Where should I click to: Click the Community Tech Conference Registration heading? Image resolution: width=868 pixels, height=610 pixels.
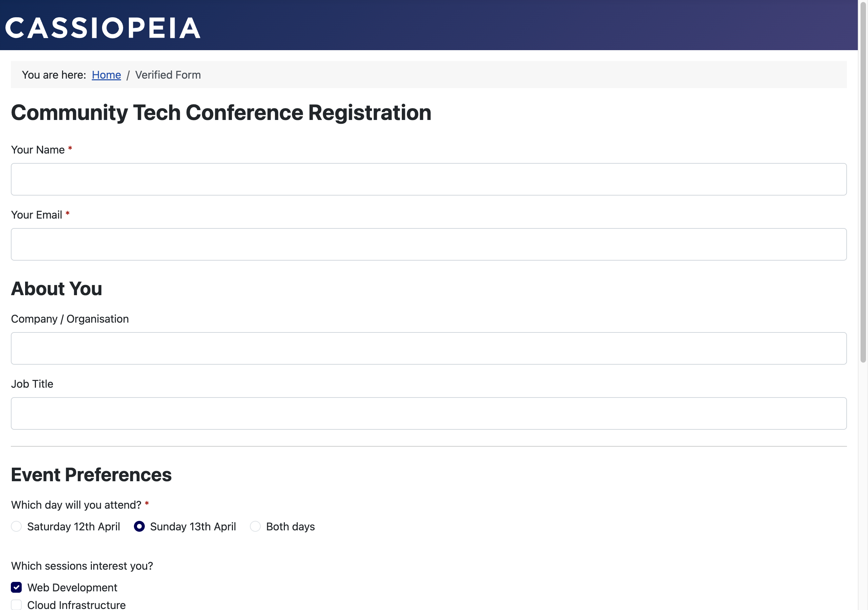221,113
